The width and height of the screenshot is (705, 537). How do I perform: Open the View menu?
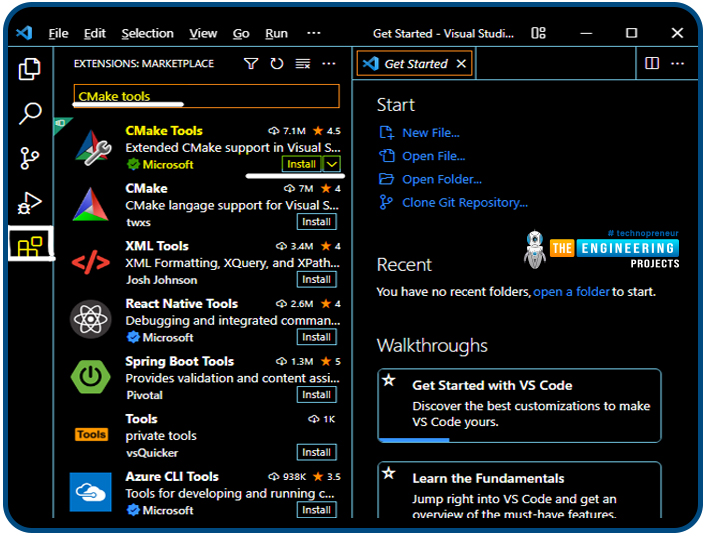203,33
